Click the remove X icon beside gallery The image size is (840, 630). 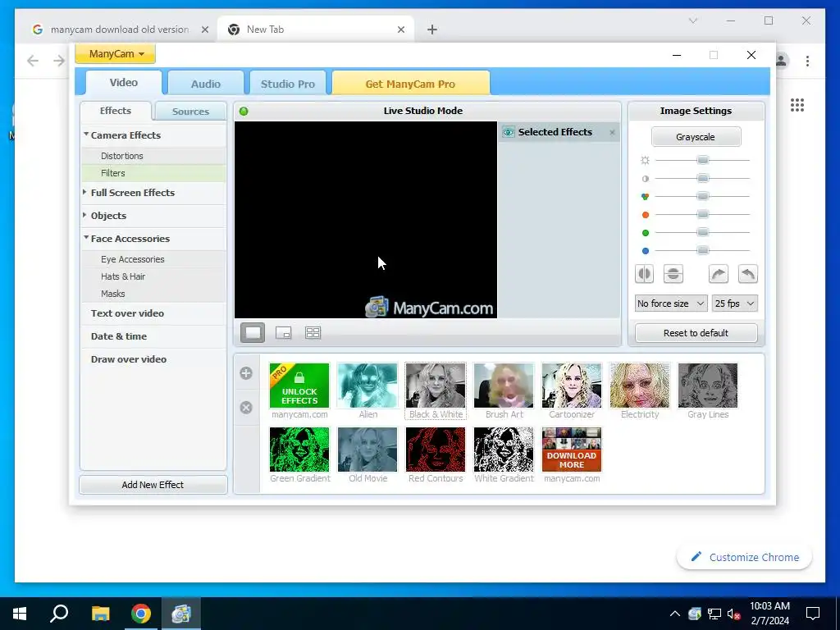click(x=246, y=408)
